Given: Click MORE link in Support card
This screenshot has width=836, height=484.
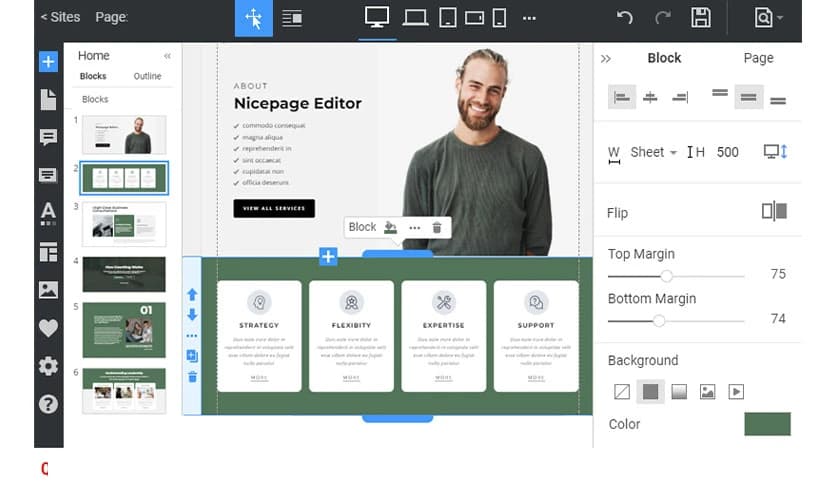Looking at the screenshot, I should (536, 377).
